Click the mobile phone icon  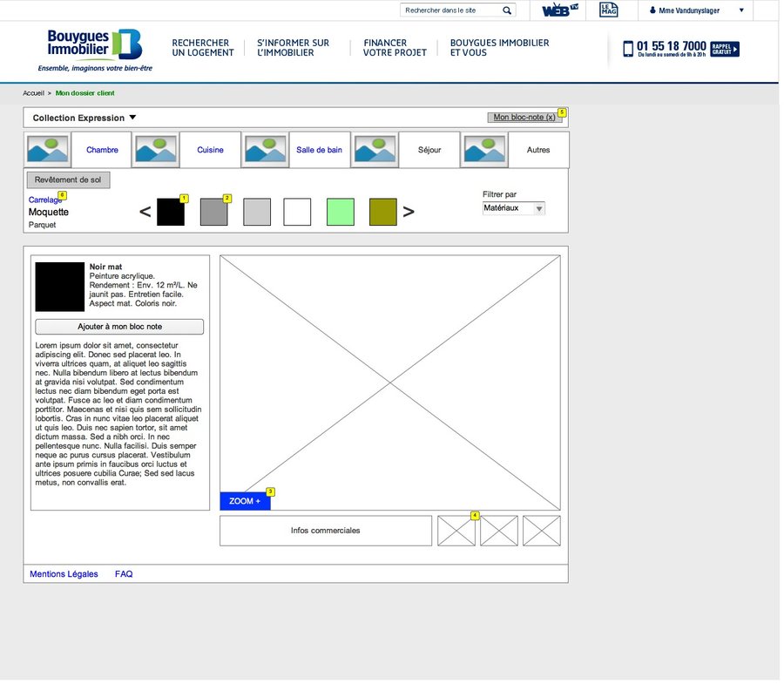point(628,49)
